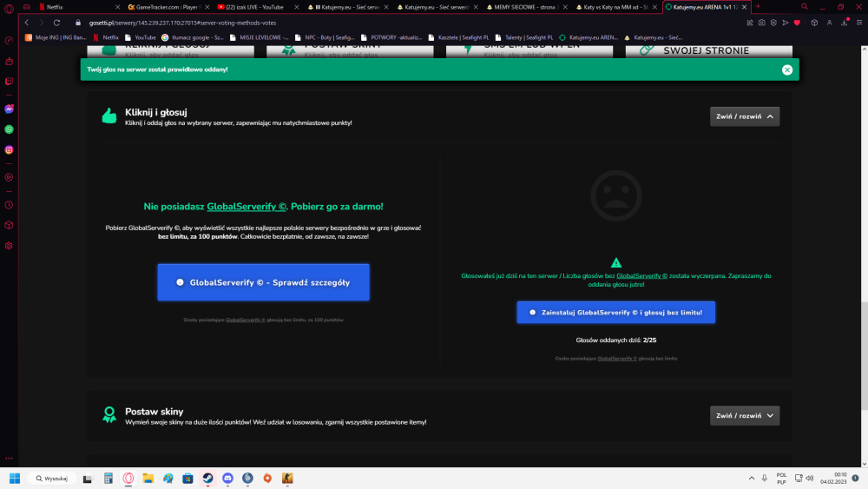Search tabs with the magnifier icon
868x489 pixels.
tap(805, 7)
